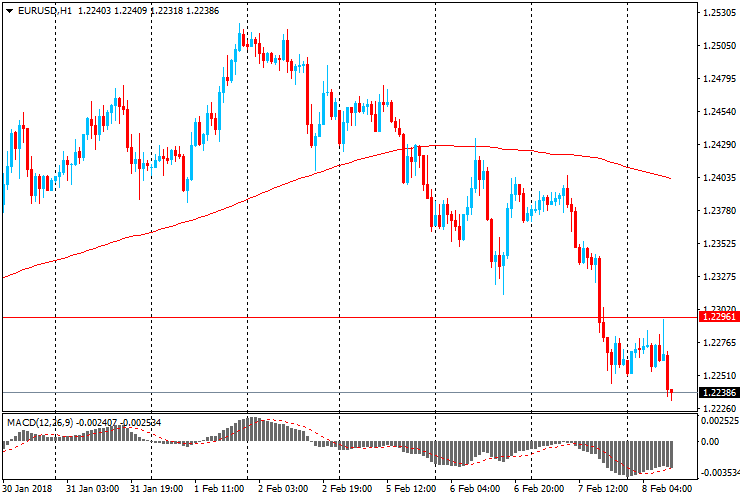Viewport: 740px width, 500px height.
Task: Click the 6 Feb 04:00 time label
Action: click(x=475, y=489)
